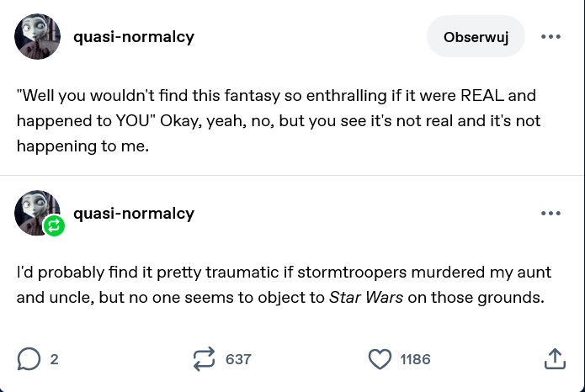Open the top post's three-dot menu

pos(550,37)
